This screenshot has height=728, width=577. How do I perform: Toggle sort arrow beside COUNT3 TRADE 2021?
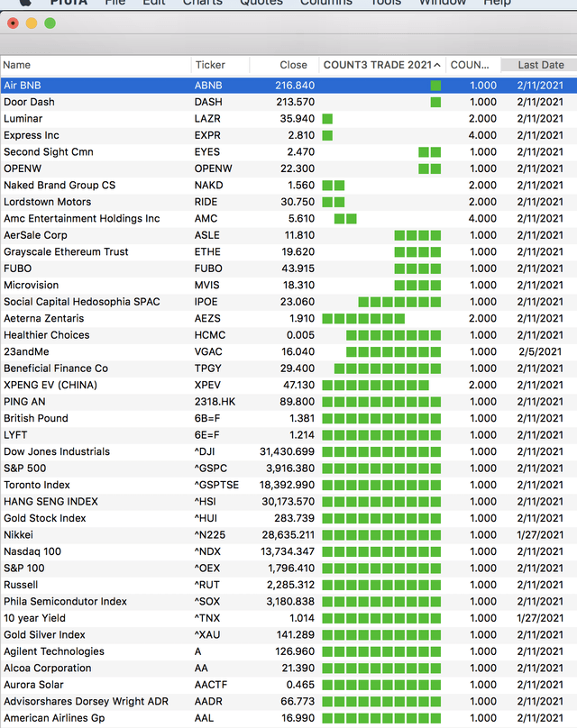tap(437, 65)
